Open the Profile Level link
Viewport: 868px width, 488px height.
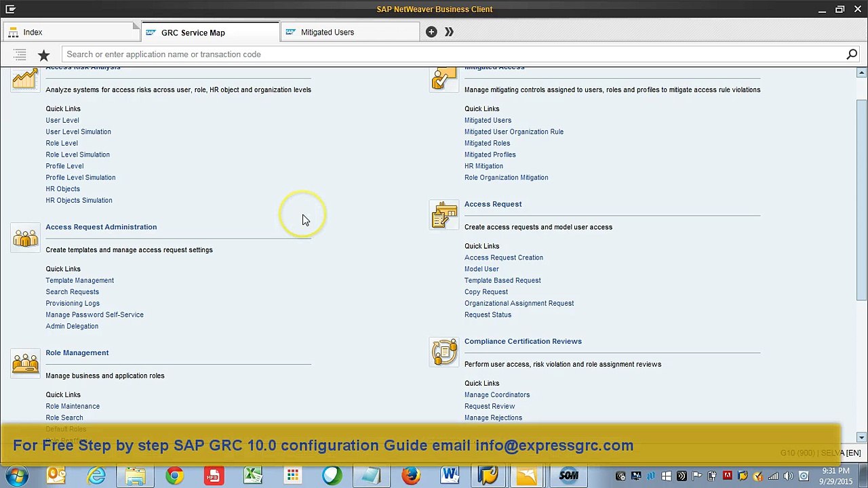(x=64, y=166)
